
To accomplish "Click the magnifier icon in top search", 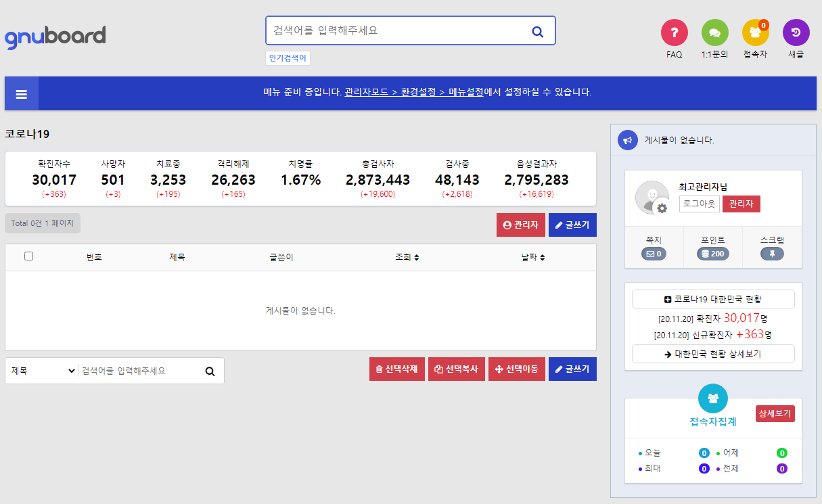I will [x=538, y=31].
